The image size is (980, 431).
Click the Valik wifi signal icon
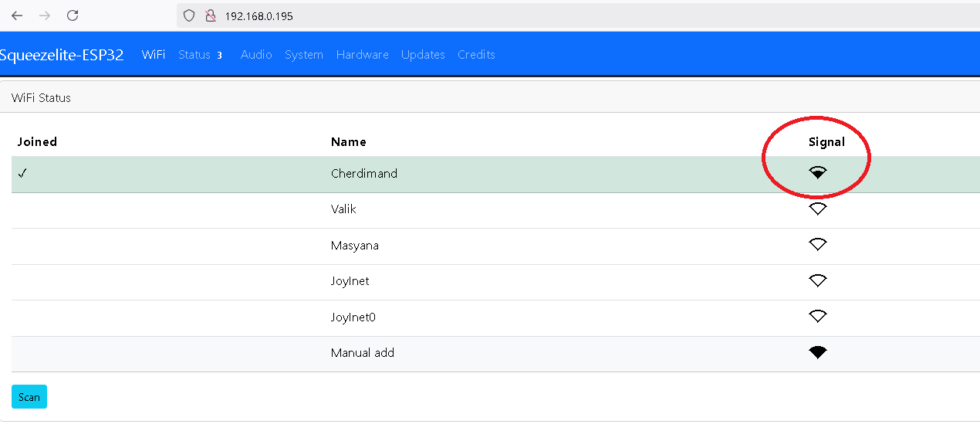pyautogui.click(x=818, y=209)
